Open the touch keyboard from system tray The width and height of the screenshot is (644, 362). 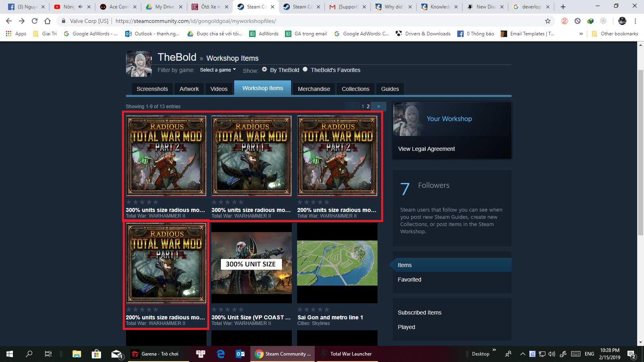click(576, 354)
